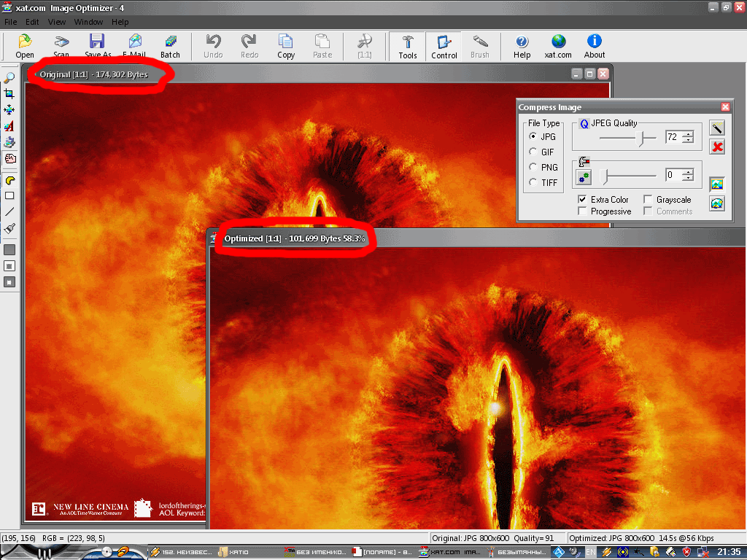747x560 pixels.
Task: Select the paintbrush tool in side toolbar
Action: click(x=9, y=228)
